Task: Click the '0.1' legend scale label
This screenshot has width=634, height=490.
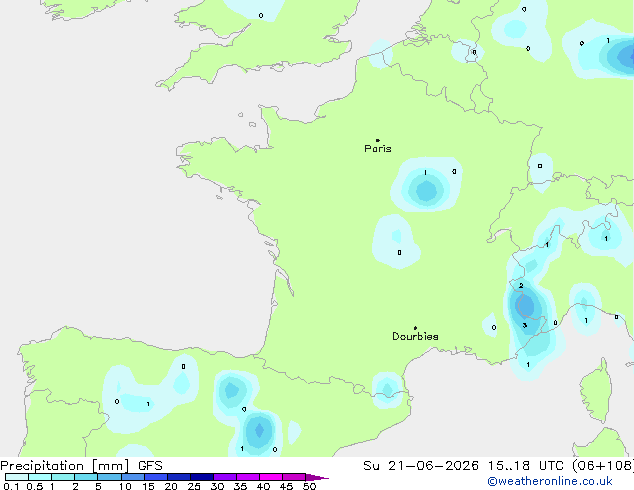Action: 11,486
